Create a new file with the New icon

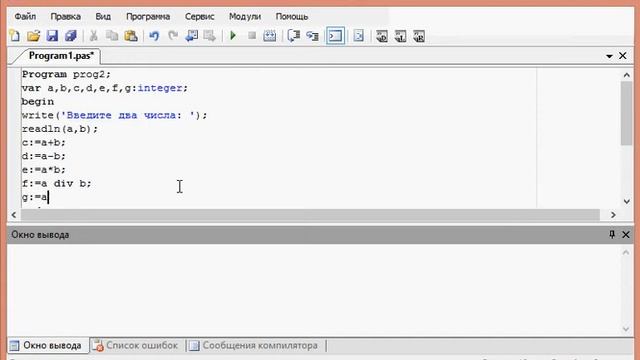click(15, 36)
